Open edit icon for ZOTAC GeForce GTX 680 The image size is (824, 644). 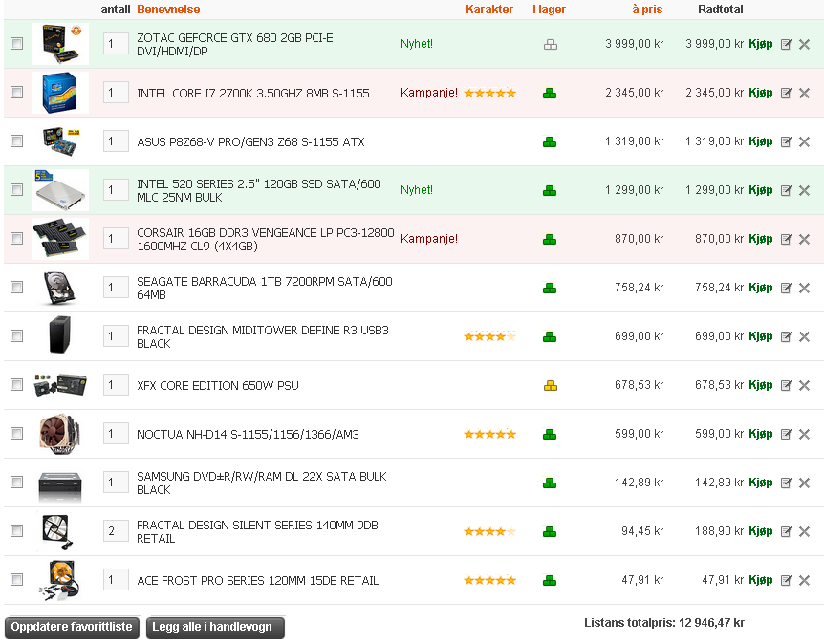[786, 44]
